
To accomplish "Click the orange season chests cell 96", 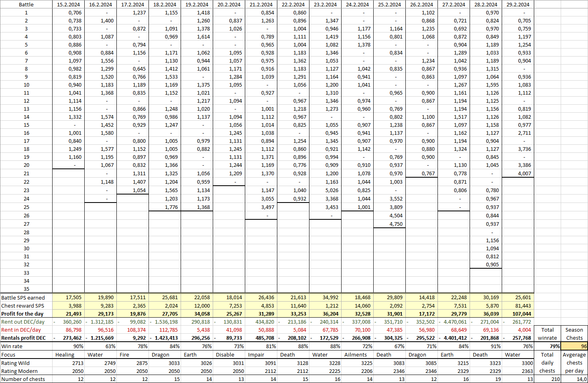I will (574, 346).
